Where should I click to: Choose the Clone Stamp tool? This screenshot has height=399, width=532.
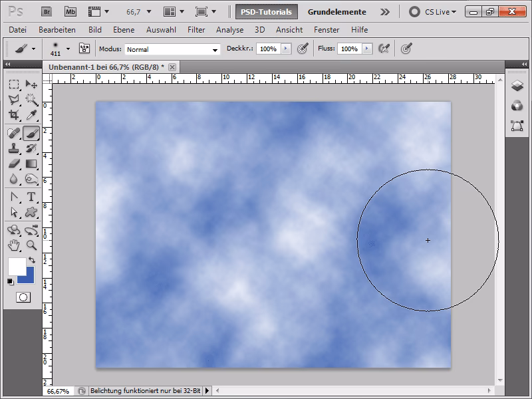(x=14, y=148)
